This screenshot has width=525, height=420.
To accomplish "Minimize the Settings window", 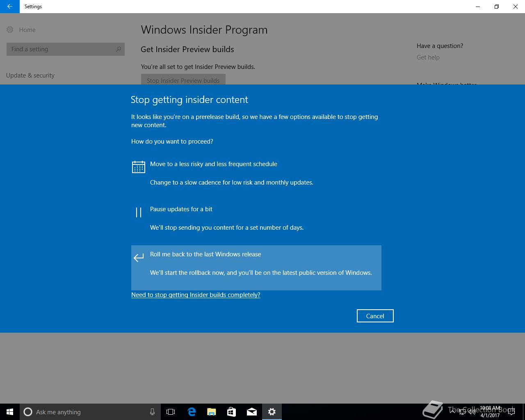I will pyautogui.click(x=478, y=7).
